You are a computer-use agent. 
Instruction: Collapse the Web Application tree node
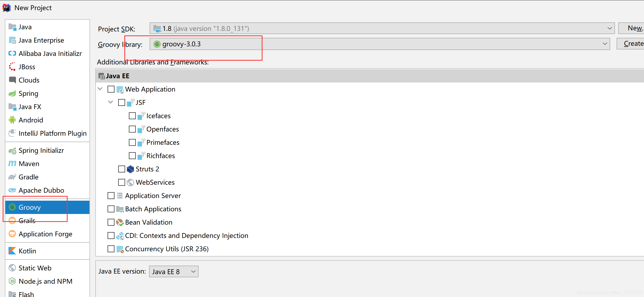pyautogui.click(x=100, y=89)
